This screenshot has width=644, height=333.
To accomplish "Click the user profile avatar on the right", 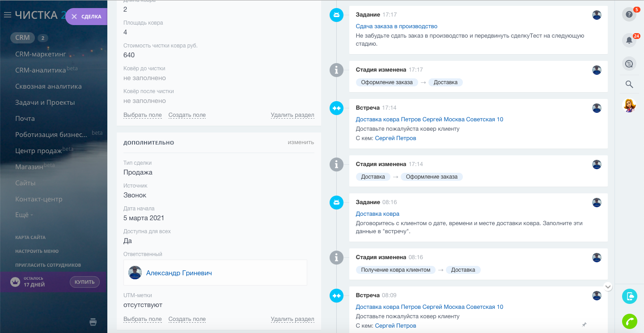I will (629, 105).
